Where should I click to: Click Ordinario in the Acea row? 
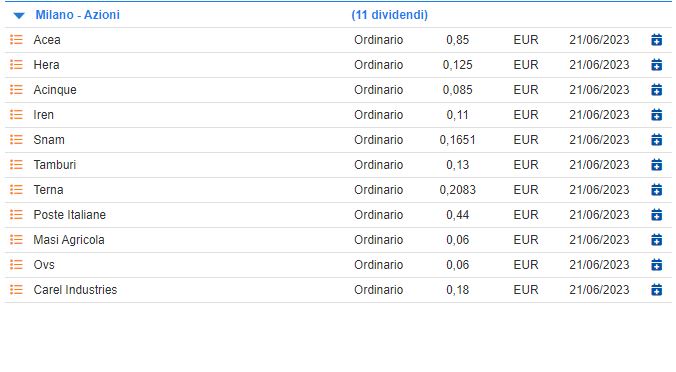pos(379,40)
